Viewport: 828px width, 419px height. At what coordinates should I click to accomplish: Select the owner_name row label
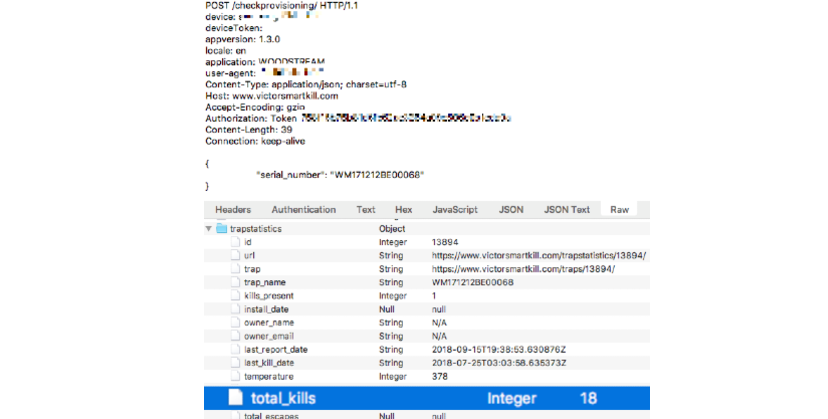(x=269, y=323)
